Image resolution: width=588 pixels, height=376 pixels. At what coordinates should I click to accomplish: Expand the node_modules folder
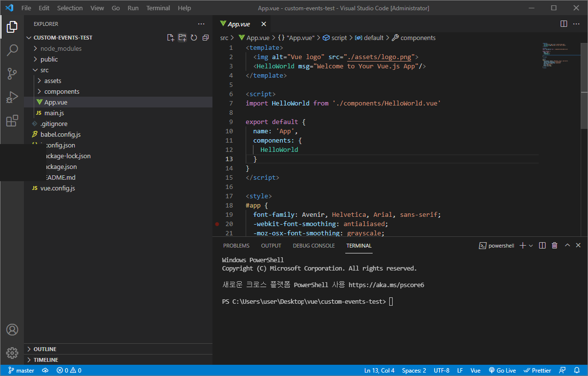coord(118,48)
